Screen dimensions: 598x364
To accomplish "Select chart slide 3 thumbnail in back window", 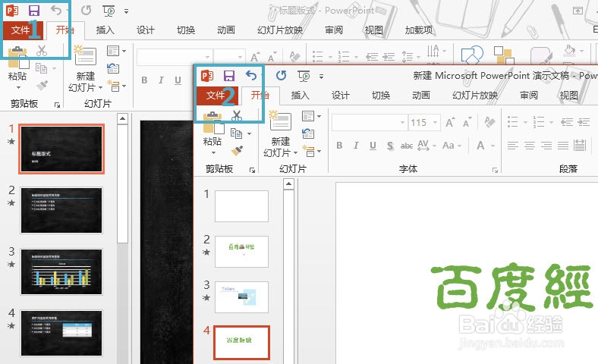I will coord(61,271).
